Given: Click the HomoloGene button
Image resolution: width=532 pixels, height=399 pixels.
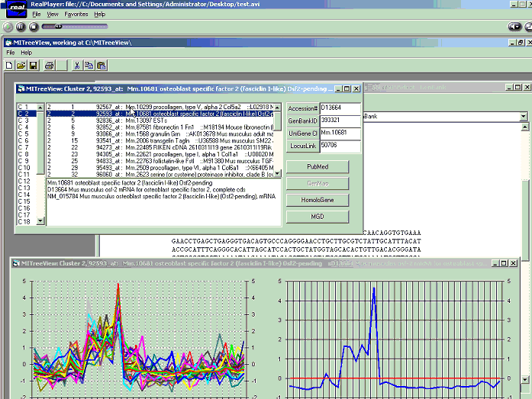Looking at the screenshot, I should (318, 200).
